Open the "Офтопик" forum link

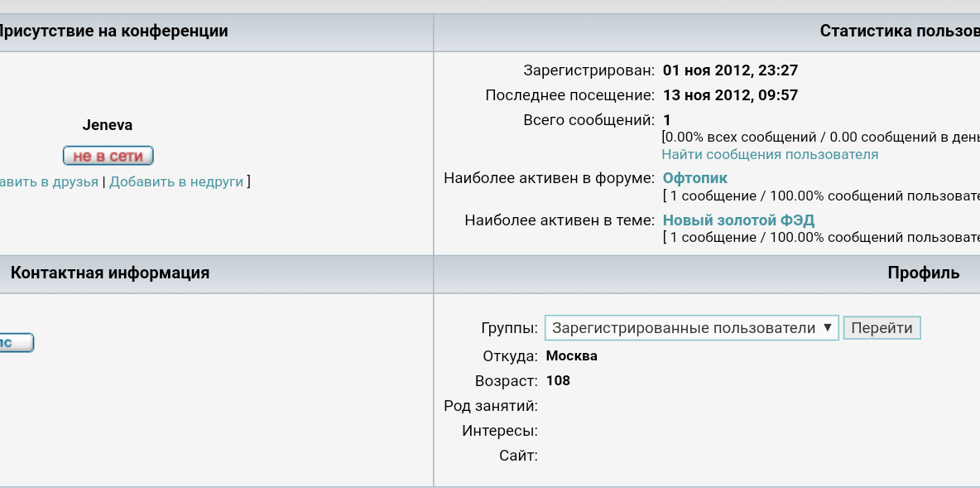pos(695,178)
